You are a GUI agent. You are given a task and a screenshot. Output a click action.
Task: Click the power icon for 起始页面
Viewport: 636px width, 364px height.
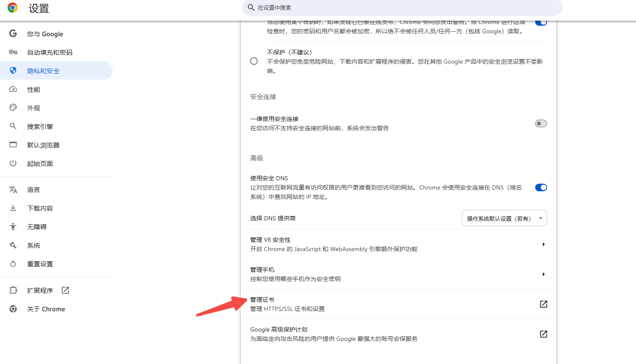coord(13,163)
